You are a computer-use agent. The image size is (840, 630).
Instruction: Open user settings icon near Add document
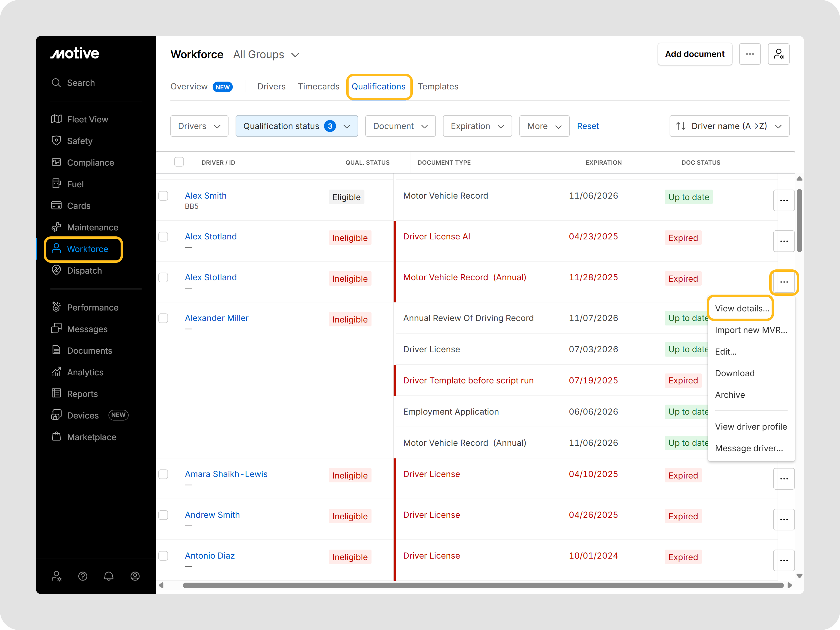click(778, 54)
